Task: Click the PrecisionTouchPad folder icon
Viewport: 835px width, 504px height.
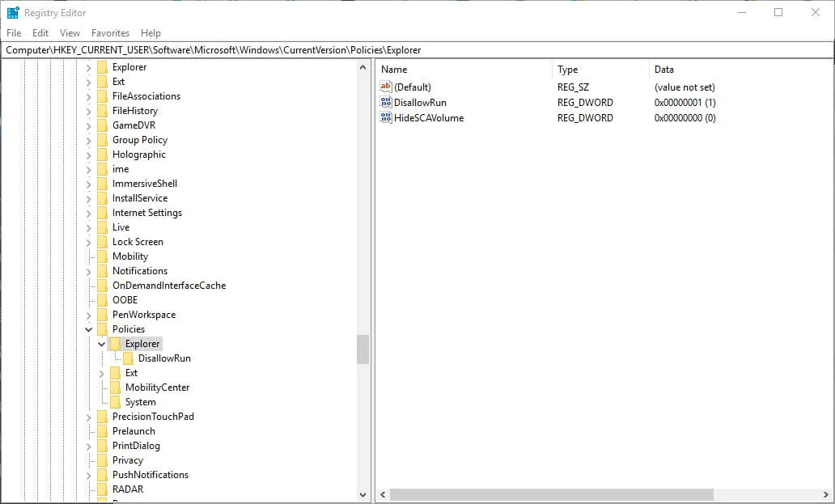Action: pyautogui.click(x=102, y=417)
